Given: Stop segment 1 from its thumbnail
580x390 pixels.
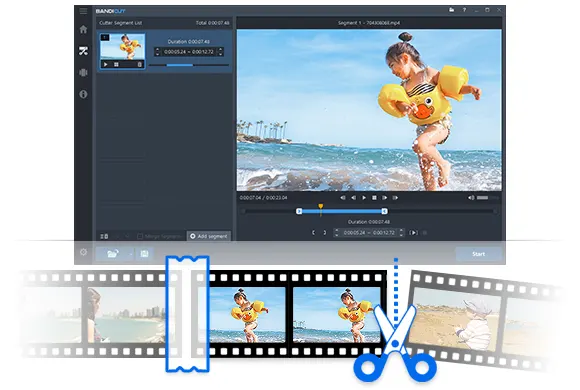Looking at the screenshot, I should click(x=116, y=64).
